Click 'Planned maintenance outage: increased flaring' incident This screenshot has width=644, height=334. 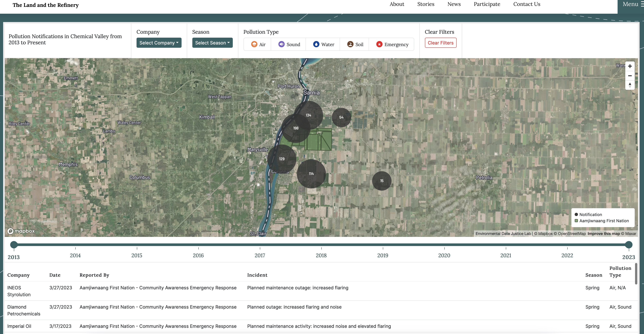click(298, 288)
